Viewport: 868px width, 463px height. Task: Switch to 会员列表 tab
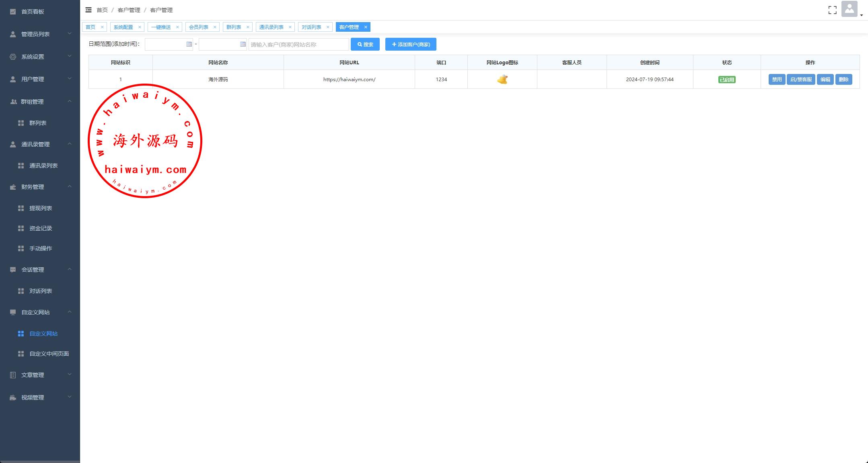pyautogui.click(x=199, y=27)
